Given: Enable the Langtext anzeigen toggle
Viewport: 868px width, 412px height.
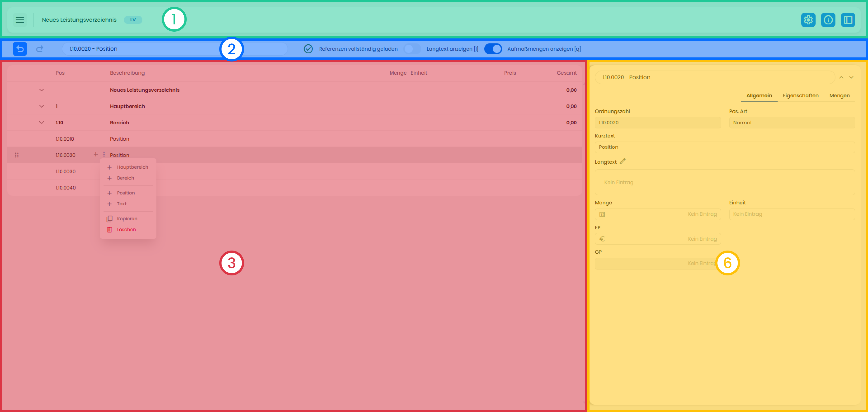Looking at the screenshot, I should coord(412,49).
